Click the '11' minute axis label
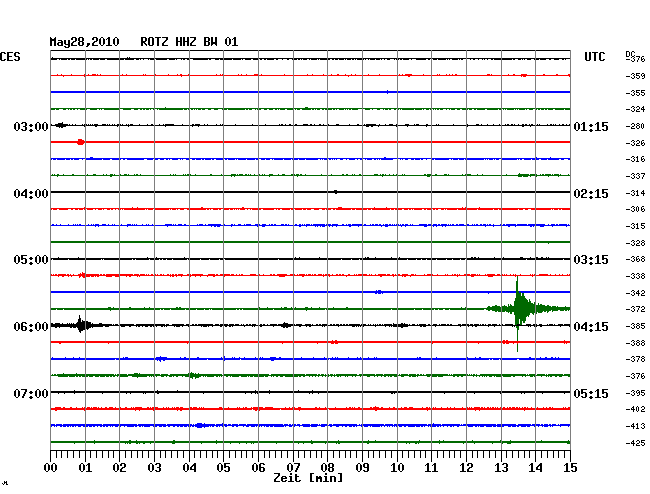This screenshot has height=494, width=650. coord(432,468)
